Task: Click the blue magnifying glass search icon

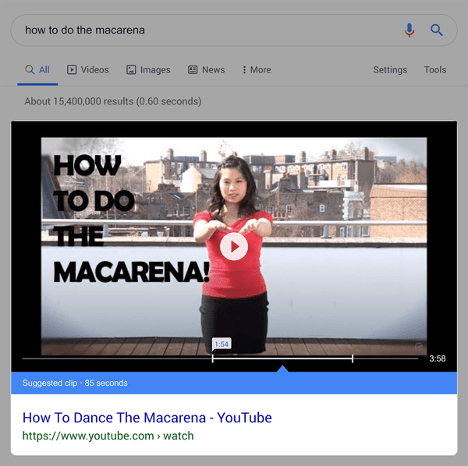Action: coord(436,30)
